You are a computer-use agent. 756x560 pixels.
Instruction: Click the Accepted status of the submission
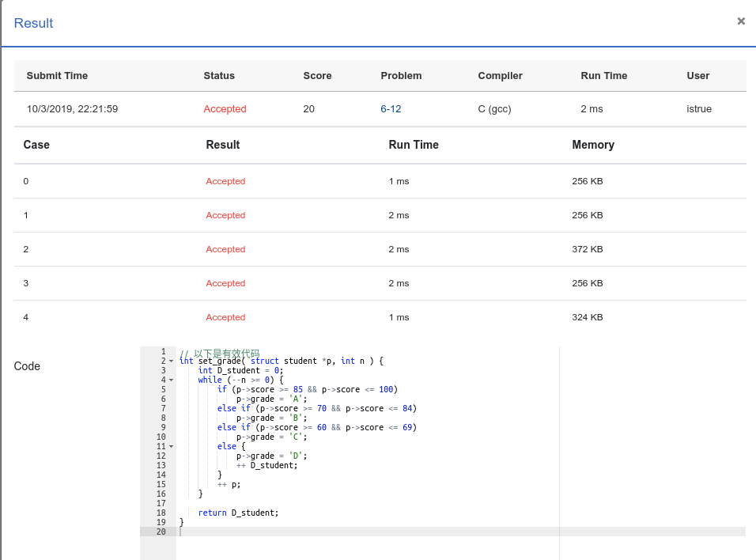coord(225,109)
